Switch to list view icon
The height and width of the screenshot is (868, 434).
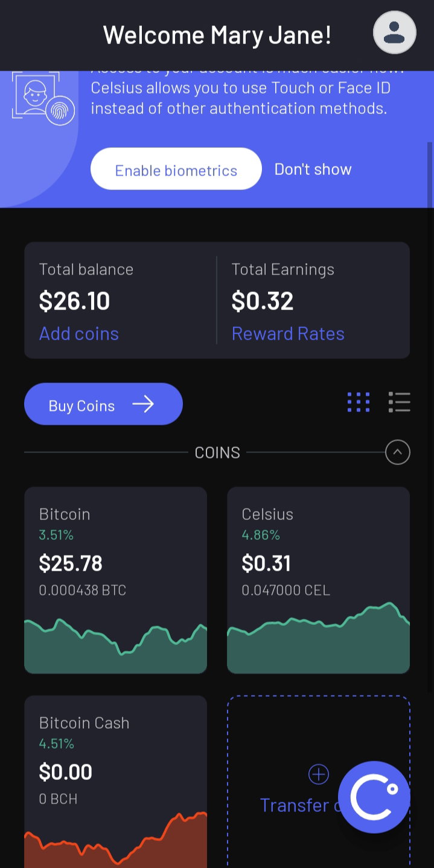399,402
